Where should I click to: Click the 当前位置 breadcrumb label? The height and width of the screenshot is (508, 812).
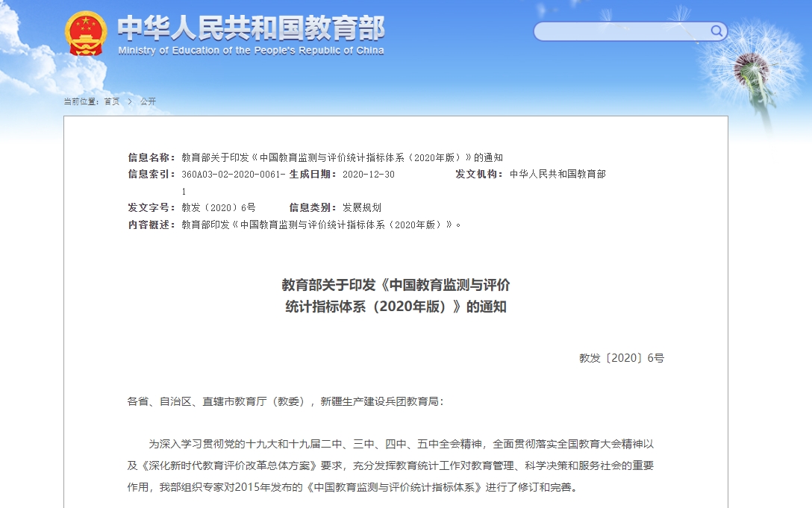pos(81,101)
